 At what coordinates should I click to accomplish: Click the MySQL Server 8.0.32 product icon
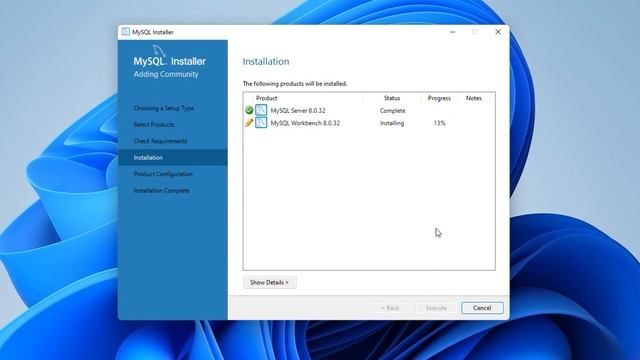point(261,110)
